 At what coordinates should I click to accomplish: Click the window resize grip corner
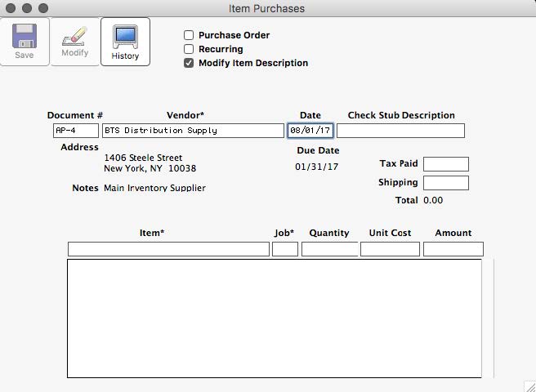pyautogui.click(x=529, y=385)
